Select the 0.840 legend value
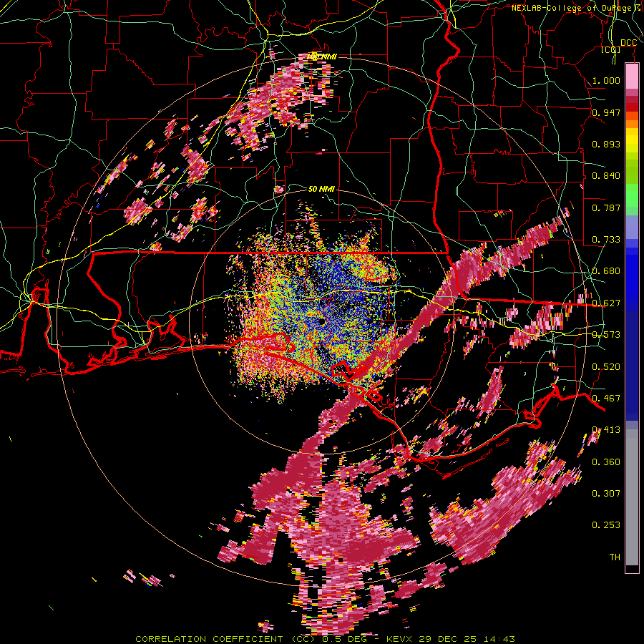Image resolution: width=644 pixels, height=644 pixels. [606, 175]
